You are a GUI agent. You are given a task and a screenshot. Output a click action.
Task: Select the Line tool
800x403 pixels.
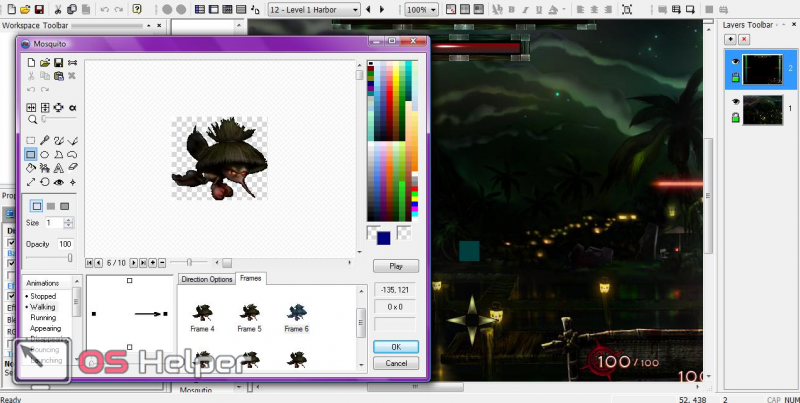(x=72, y=141)
